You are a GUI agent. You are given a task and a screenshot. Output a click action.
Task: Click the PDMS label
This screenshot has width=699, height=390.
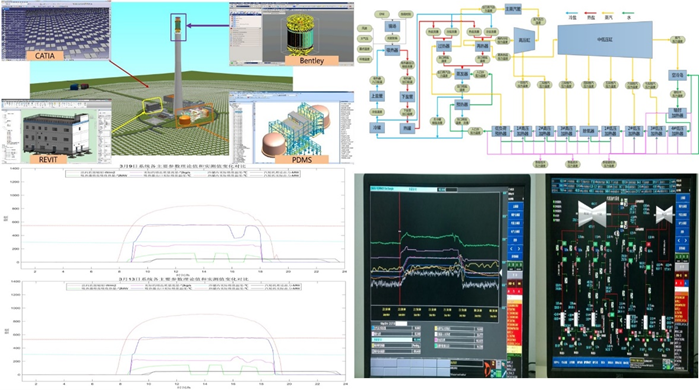[x=301, y=160]
